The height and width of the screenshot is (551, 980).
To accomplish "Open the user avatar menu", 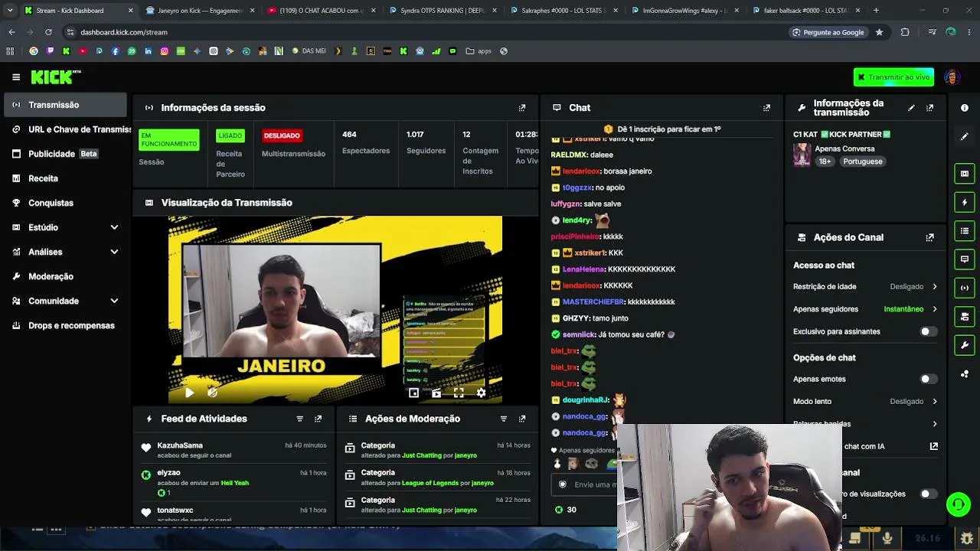I will 952,77.
